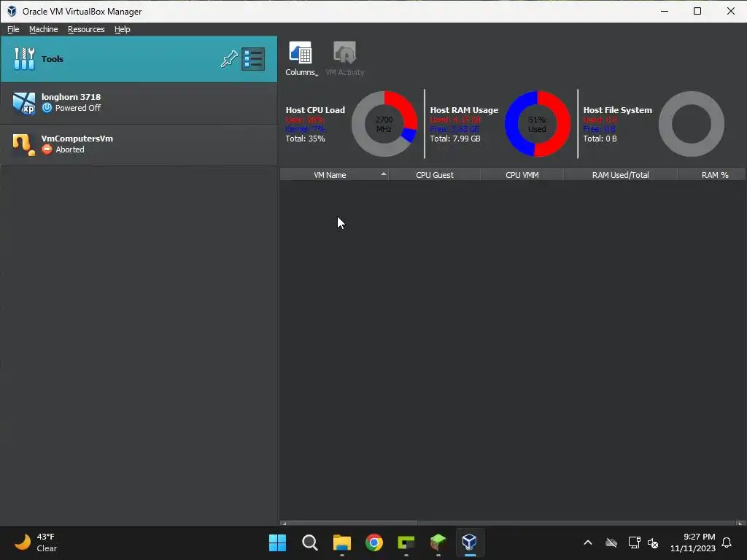Open taskbar Search
Image resolution: width=747 pixels, height=560 pixels.
coord(309,542)
